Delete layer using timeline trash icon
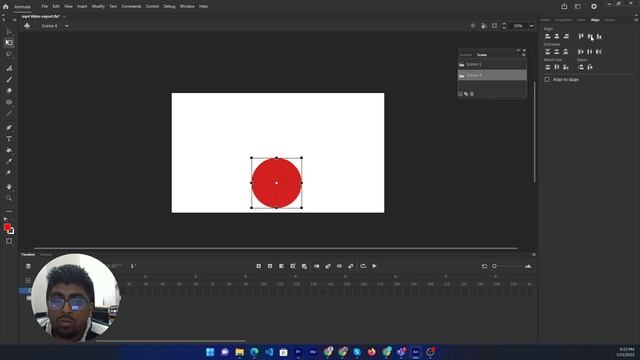This screenshot has width=640, height=360. [28, 266]
